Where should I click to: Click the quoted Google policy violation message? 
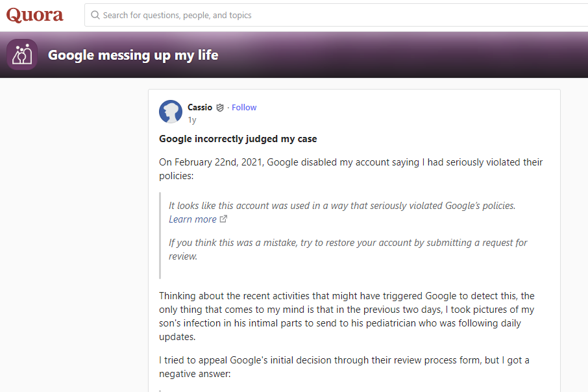click(342, 206)
